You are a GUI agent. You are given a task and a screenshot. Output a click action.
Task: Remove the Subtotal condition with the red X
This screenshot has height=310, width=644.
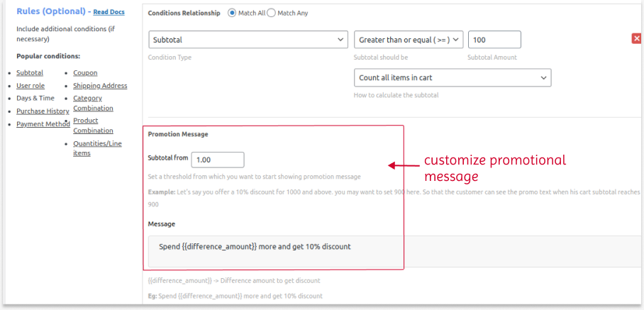pyautogui.click(x=637, y=38)
